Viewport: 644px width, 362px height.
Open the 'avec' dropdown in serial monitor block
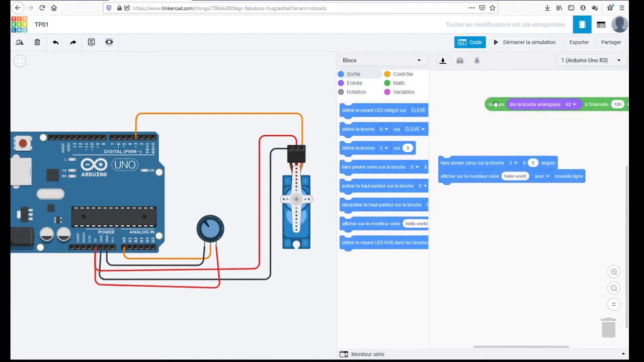542,176
